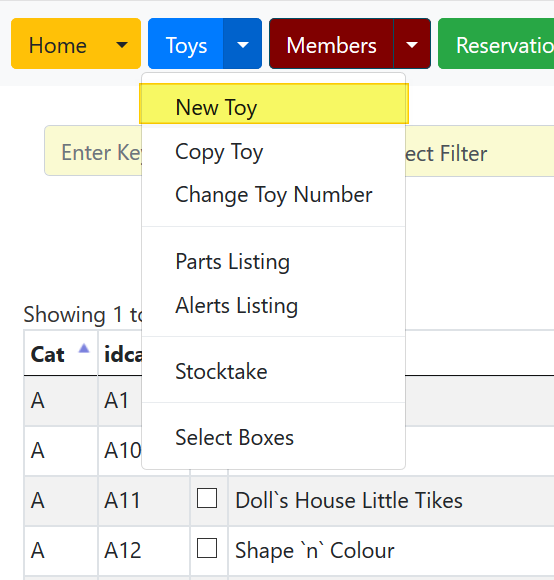Click the green Reservations button

tap(496, 44)
